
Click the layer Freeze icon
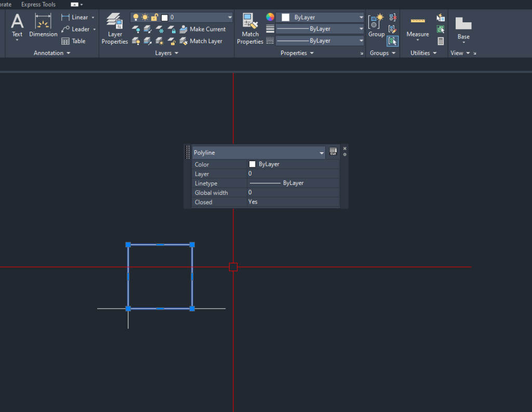(x=159, y=29)
